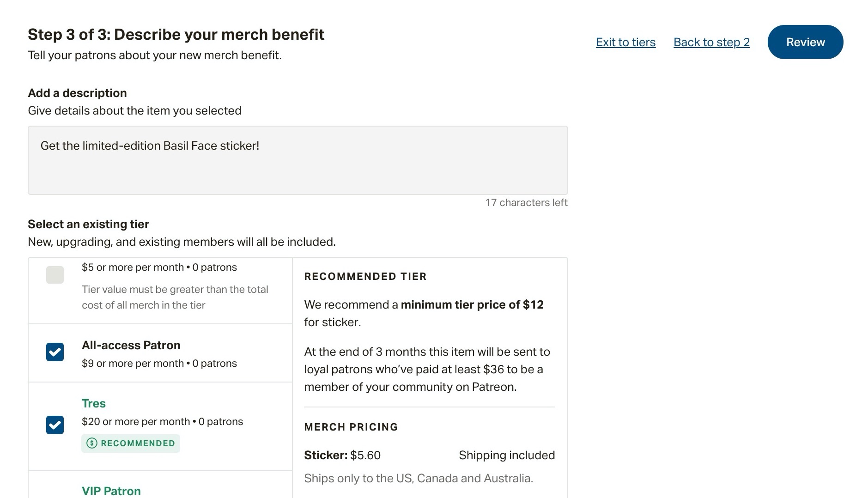
Task: Click the Review button
Action: (x=805, y=42)
